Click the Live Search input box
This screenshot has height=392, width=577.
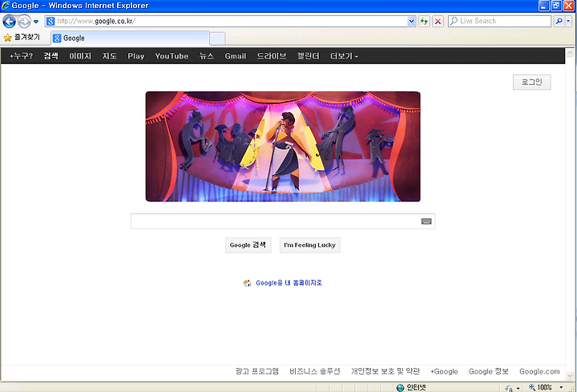pyautogui.click(x=500, y=21)
